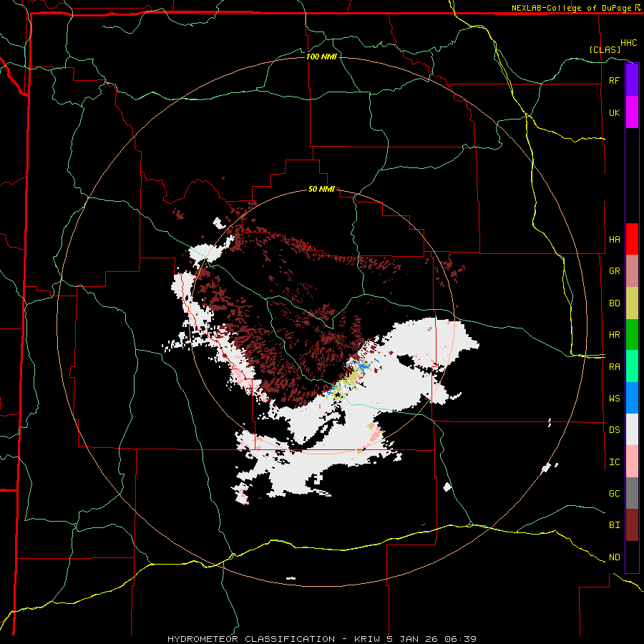Click the RF purple legend swatch

(632, 80)
